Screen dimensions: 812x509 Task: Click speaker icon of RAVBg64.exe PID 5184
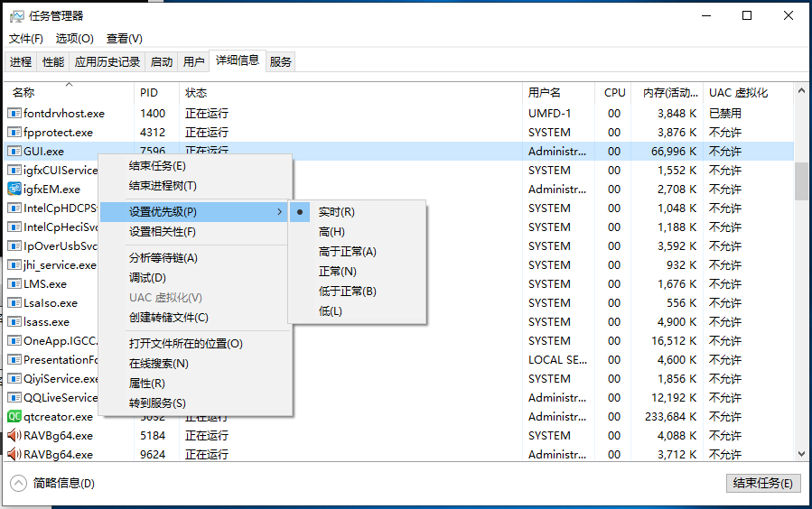click(14, 436)
